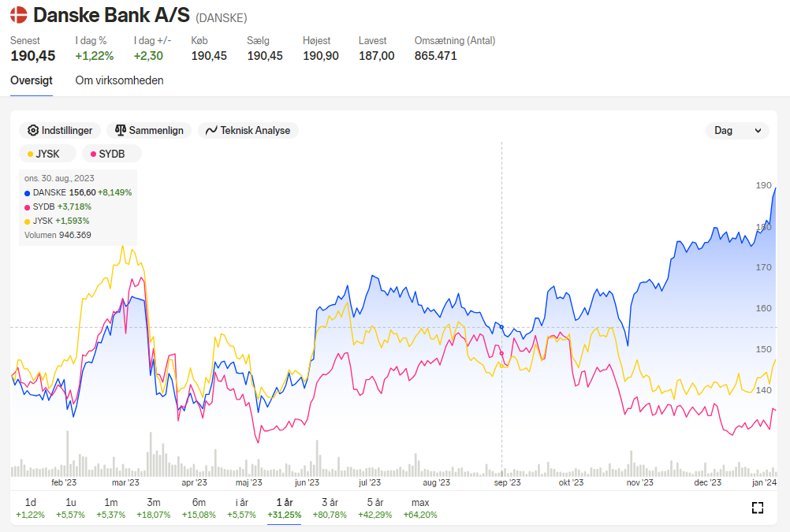The height and width of the screenshot is (532, 790).
Task: Toggle the SYDB comparison chip
Action: (112, 154)
